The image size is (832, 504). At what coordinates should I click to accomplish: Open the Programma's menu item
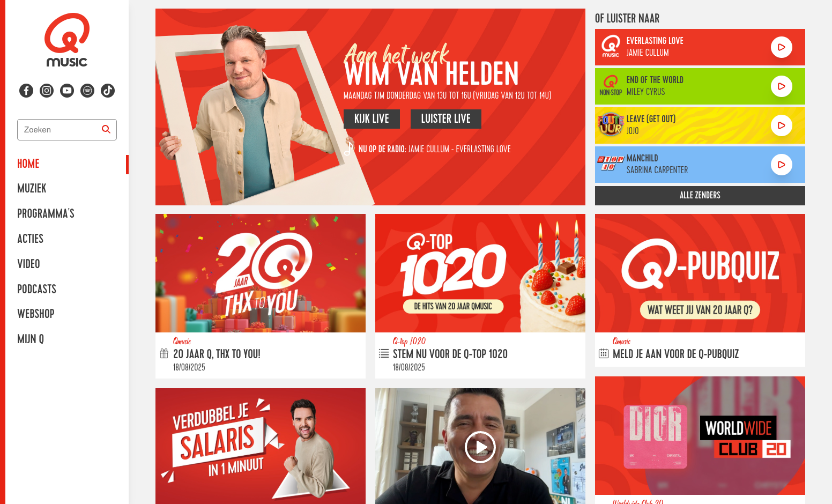coord(46,213)
